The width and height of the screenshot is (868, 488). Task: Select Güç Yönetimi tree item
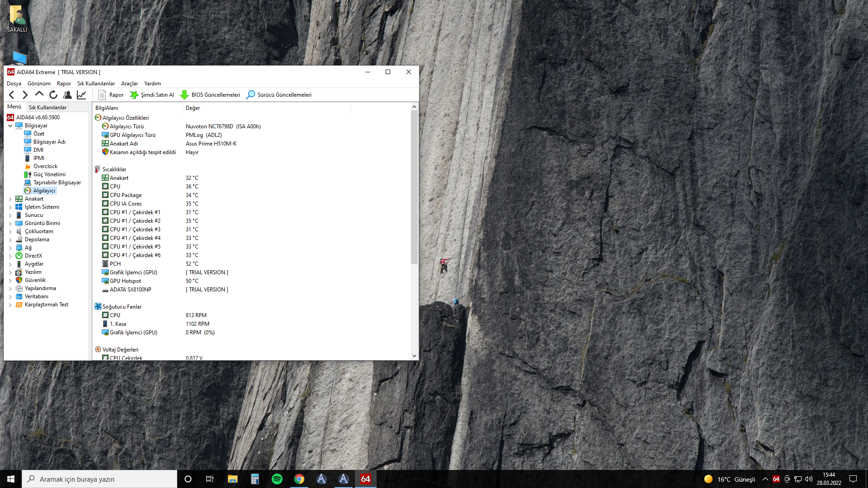click(x=49, y=174)
